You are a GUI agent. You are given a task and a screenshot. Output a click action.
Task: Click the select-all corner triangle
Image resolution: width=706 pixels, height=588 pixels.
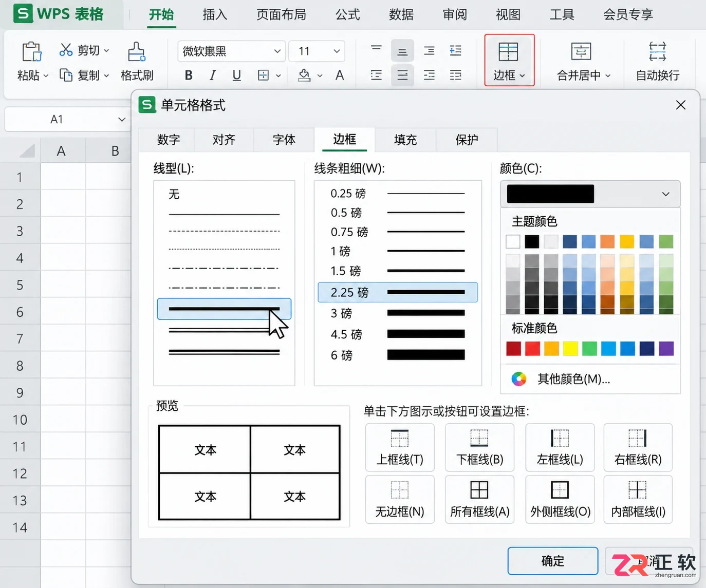[x=27, y=151]
